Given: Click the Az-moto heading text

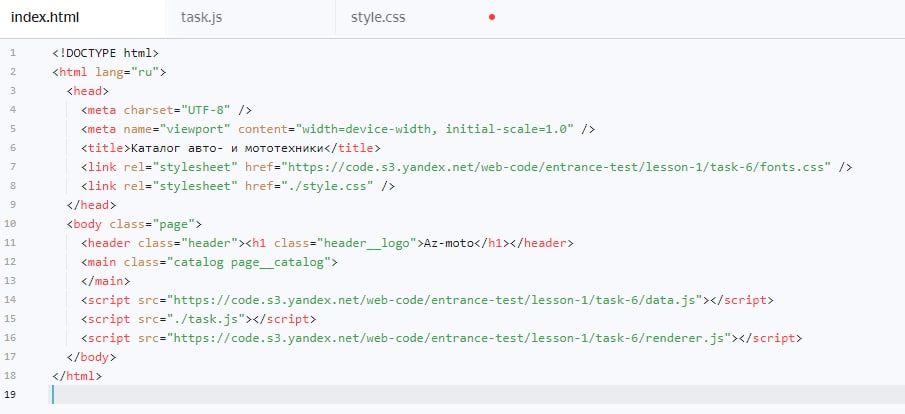Looking at the screenshot, I should click(448, 243).
